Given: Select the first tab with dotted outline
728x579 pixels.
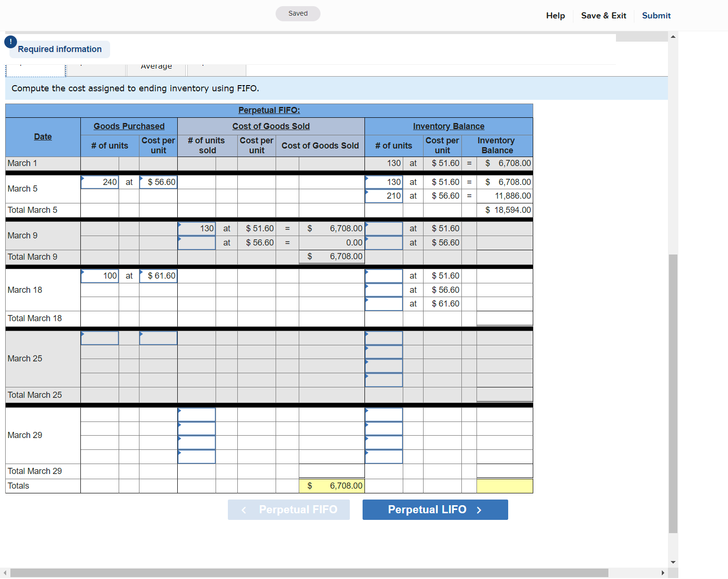Looking at the screenshot, I should [35, 70].
